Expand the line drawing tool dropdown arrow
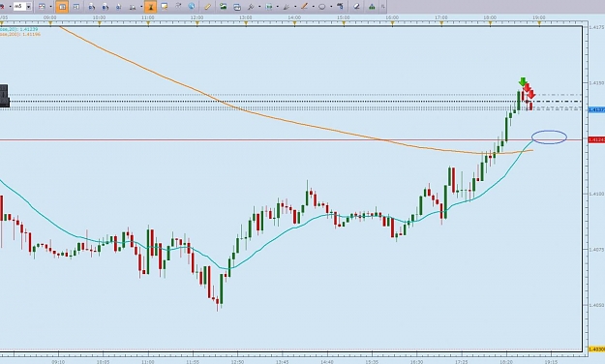This screenshot has height=364, width=605. [313, 7]
